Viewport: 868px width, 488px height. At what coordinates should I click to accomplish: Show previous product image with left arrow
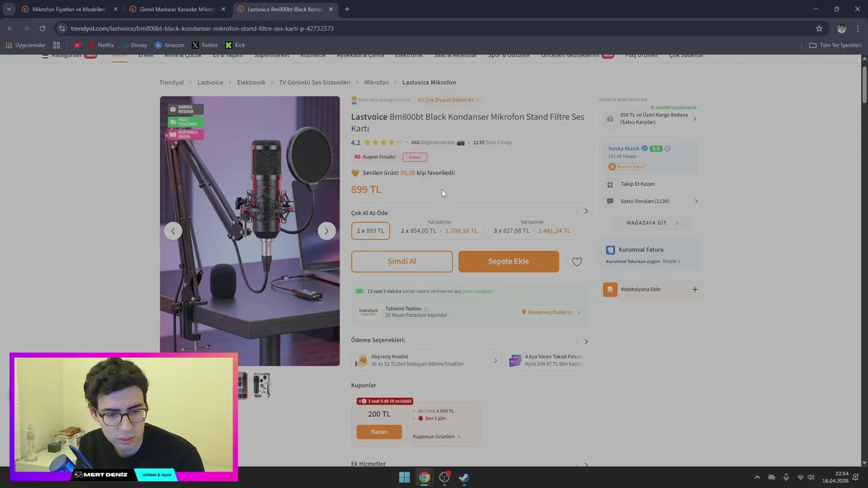coord(173,231)
